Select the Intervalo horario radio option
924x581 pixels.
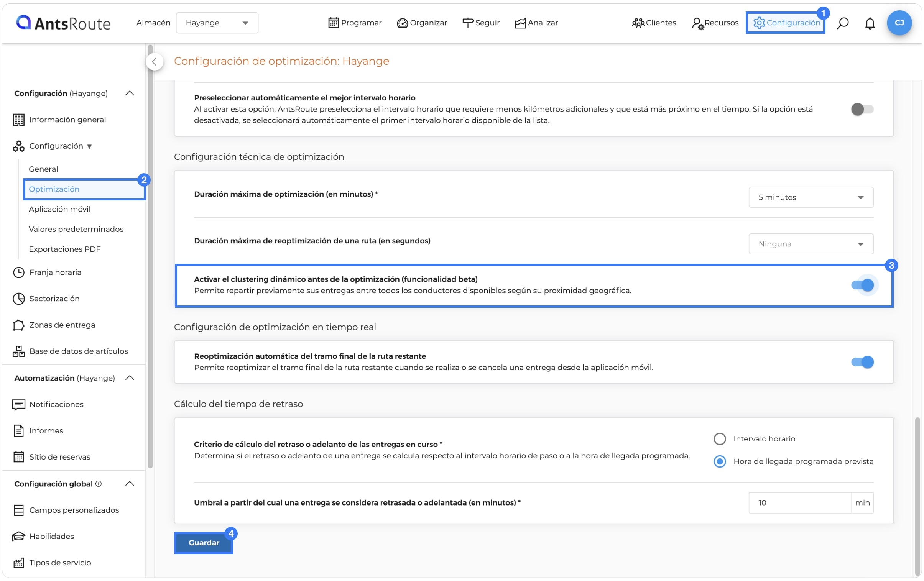(x=720, y=439)
